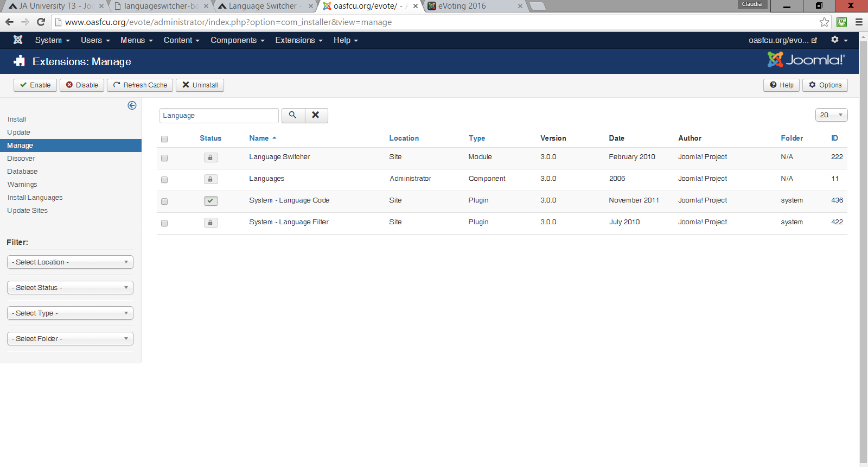Click the Uninstall button
This screenshot has height=467, width=868.
200,85
